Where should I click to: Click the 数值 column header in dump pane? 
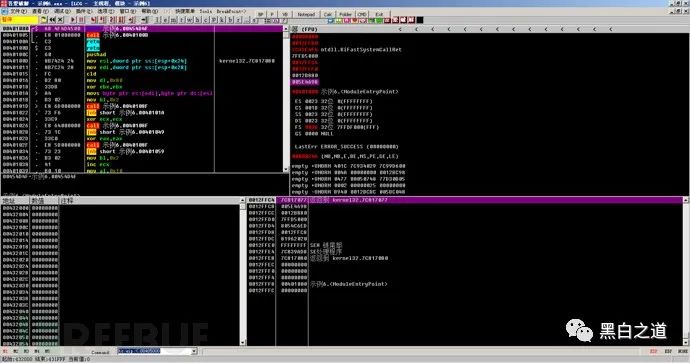[x=44, y=201]
